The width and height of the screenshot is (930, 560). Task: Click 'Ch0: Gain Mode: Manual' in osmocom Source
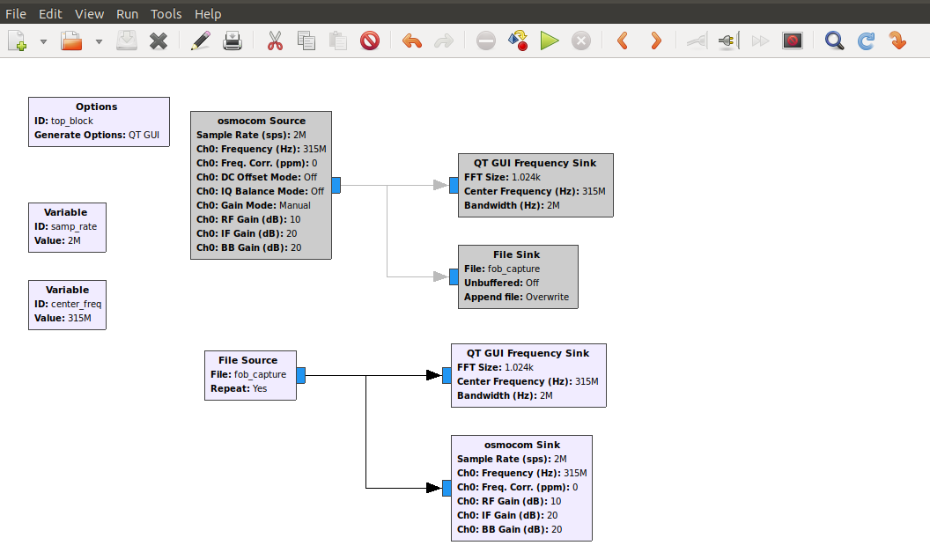pos(254,205)
